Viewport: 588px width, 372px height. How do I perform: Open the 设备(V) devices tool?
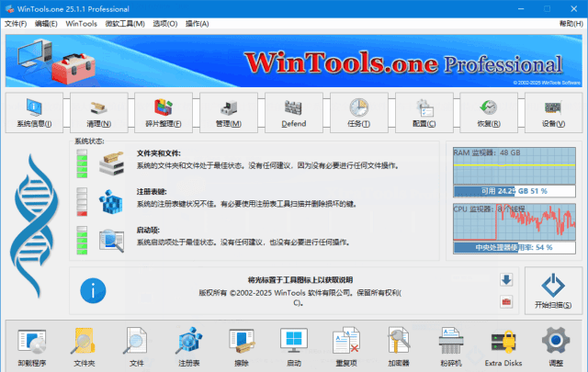[x=553, y=112]
